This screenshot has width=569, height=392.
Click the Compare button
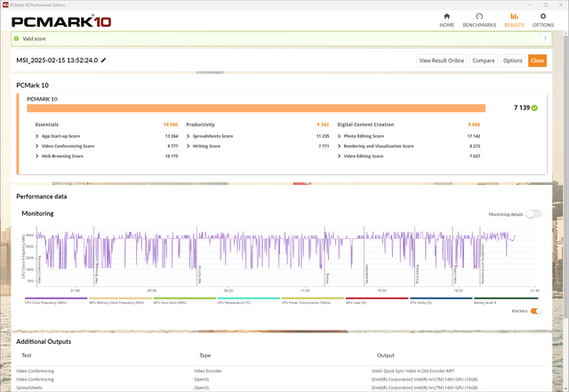[x=484, y=60]
